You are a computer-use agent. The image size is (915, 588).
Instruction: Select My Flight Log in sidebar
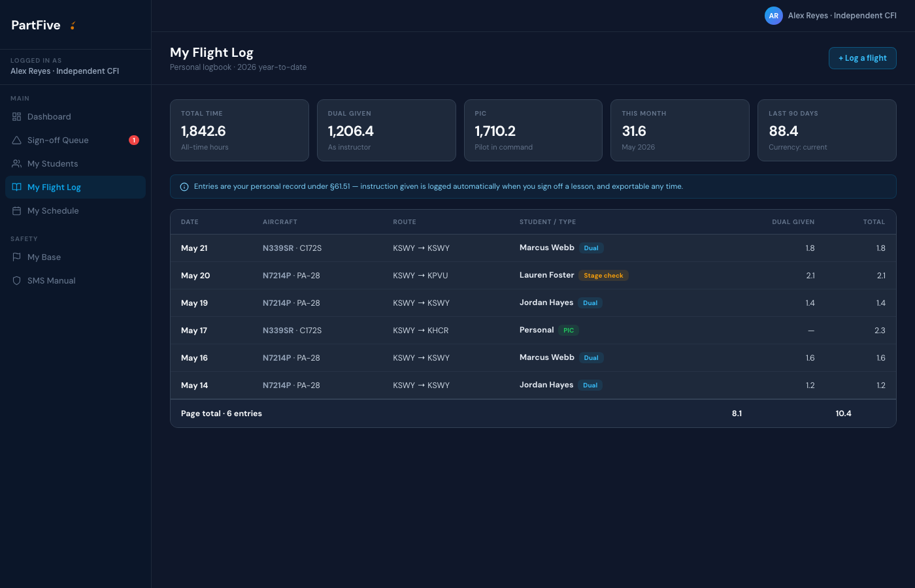pos(75,188)
